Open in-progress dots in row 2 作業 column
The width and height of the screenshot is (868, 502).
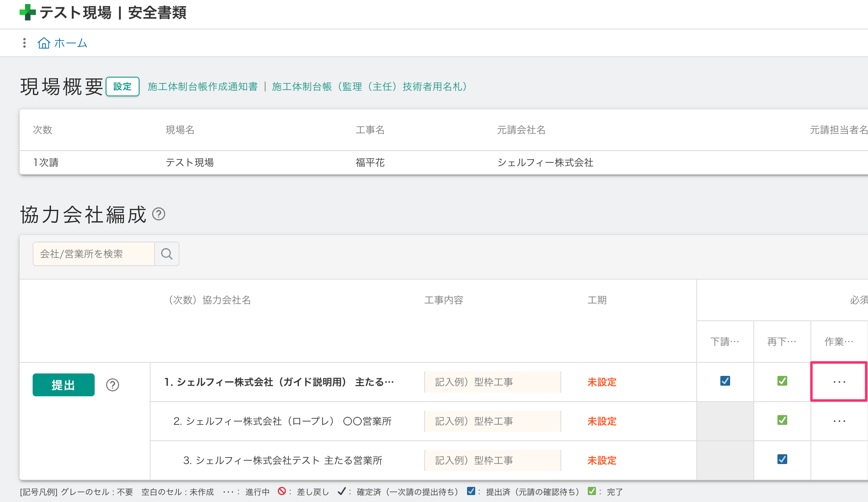(x=839, y=421)
